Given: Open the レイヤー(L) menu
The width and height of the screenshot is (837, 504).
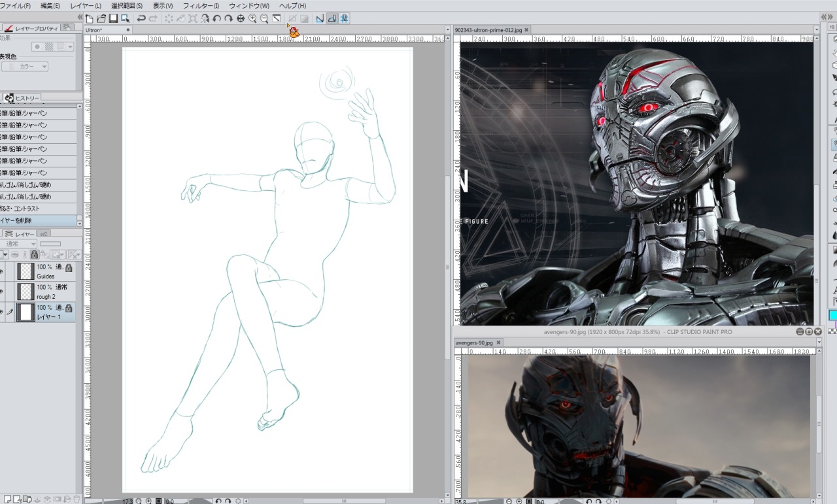Looking at the screenshot, I should coord(86,5).
